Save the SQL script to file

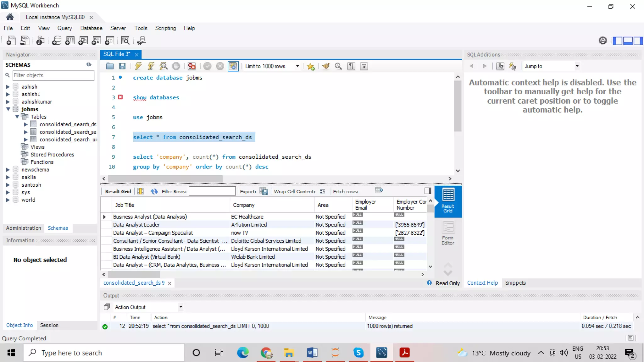(122, 66)
